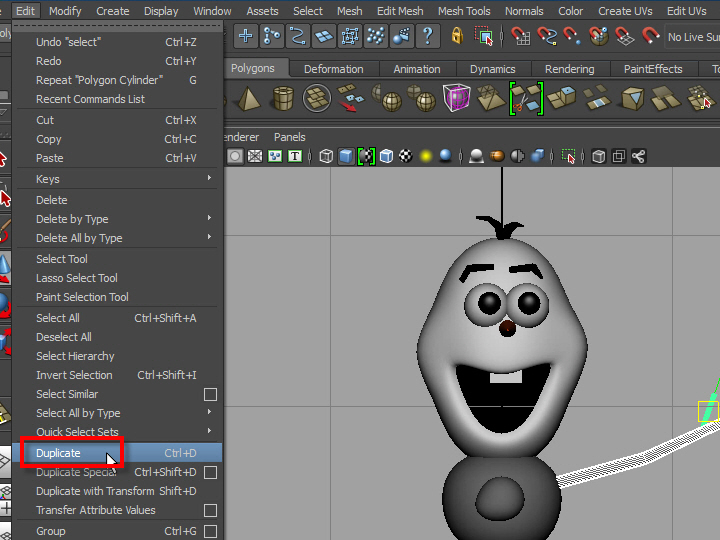Click the Group option box square
Image resolution: width=720 pixels, height=540 pixels.
210,531
